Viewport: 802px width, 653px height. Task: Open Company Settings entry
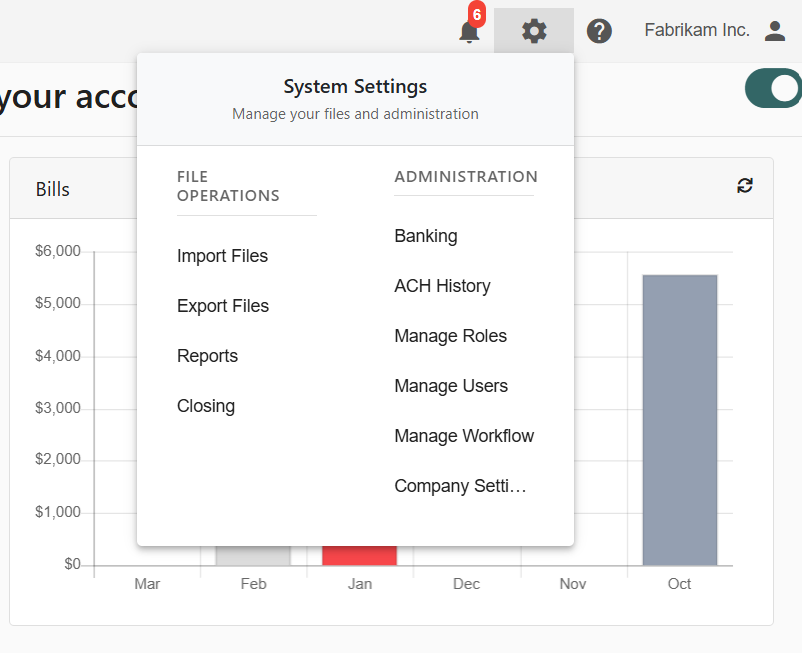[460, 486]
